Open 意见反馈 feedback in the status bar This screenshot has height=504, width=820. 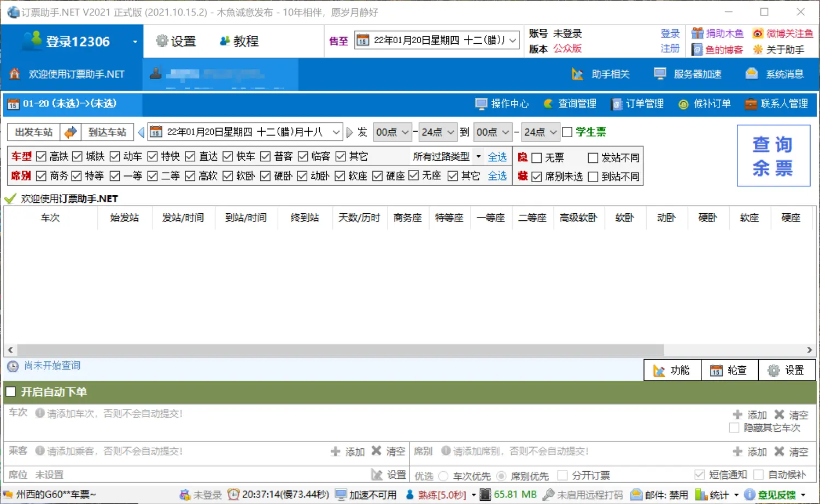[776, 494]
